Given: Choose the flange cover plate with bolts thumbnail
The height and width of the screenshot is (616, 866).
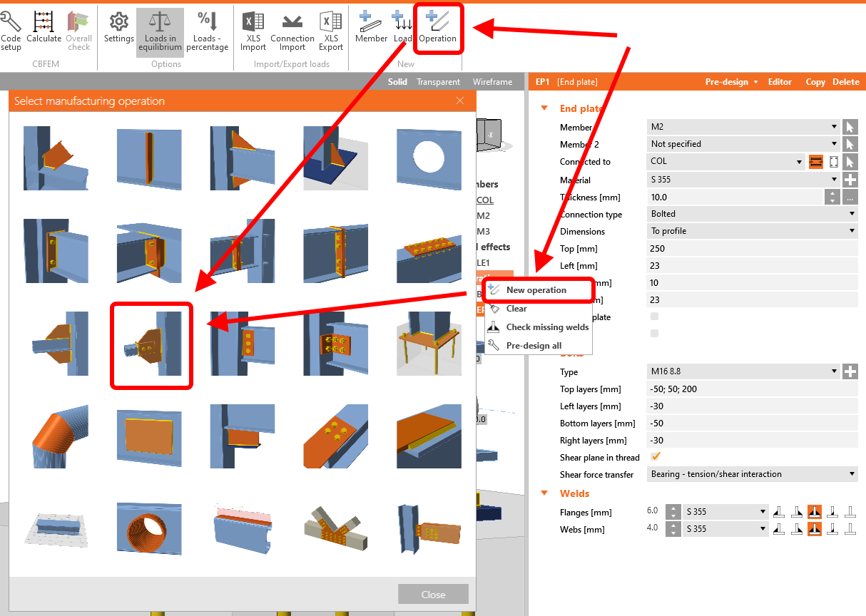Looking at the screenshot, I should pyautogui.click(x=429, y=251).
